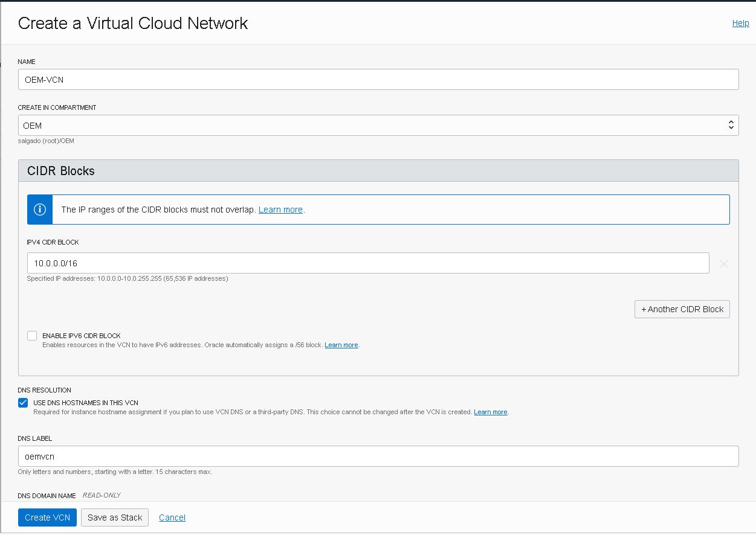Click the Save as Stack button
Image resolution: width=756 pixels, height=535 pixels.
click(x=114, y=517)
